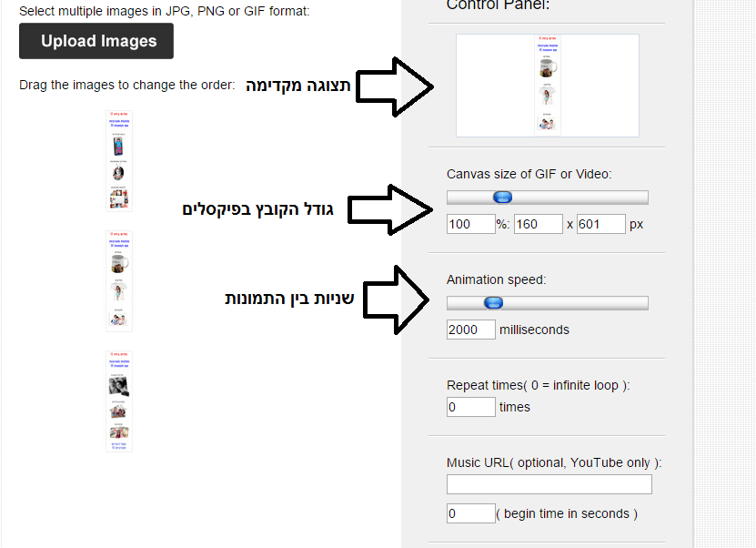Screen dimensions: 756x548
Task: Click the Upload Images button
Action: click(x=96, y=41)
